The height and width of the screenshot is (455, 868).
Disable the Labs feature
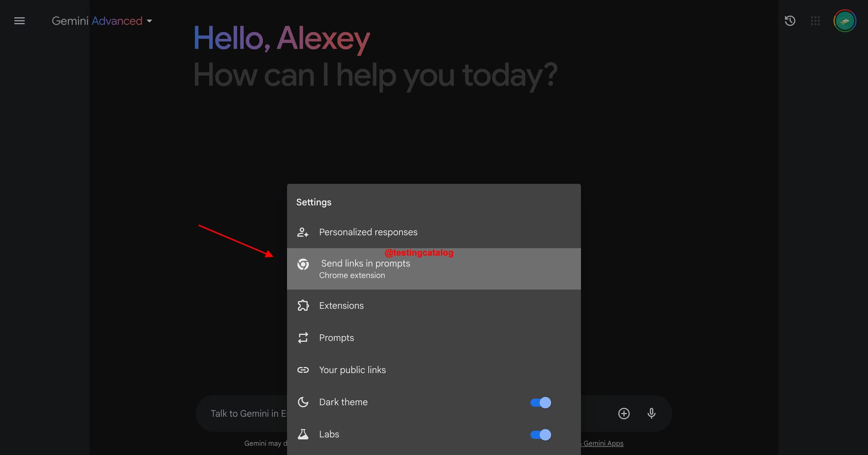coord(540,435)
